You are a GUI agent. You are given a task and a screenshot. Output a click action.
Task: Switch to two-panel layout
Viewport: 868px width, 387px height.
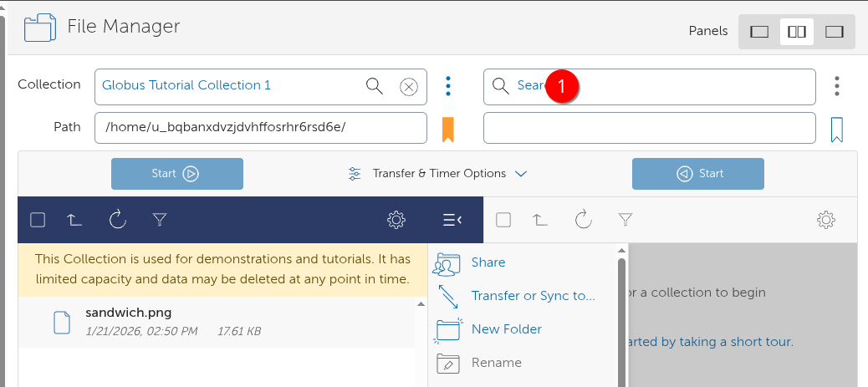(797, 32)
